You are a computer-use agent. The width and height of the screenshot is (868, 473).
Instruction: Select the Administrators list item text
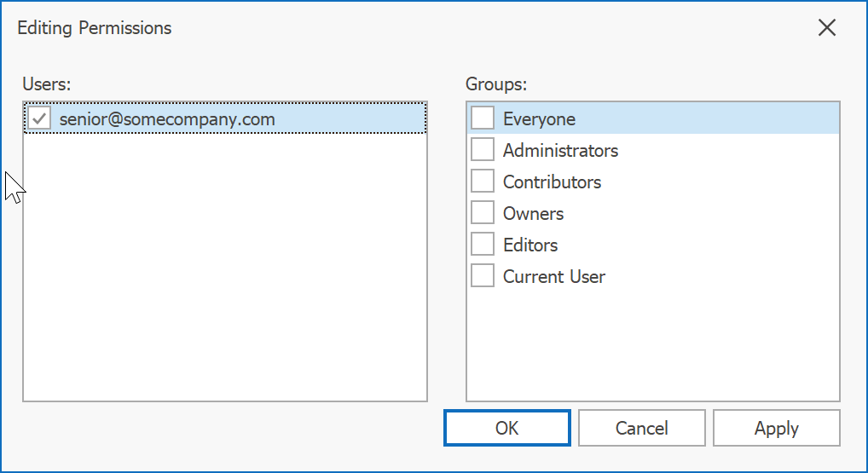pos(560,151)
